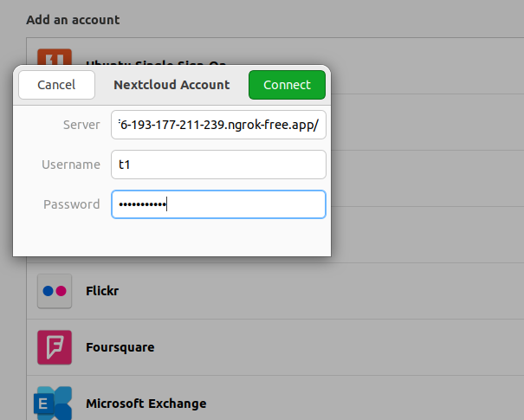524x420 pixels.
Task: Select the Microsoft Exchange account option
Action: [x=275, y=398]
